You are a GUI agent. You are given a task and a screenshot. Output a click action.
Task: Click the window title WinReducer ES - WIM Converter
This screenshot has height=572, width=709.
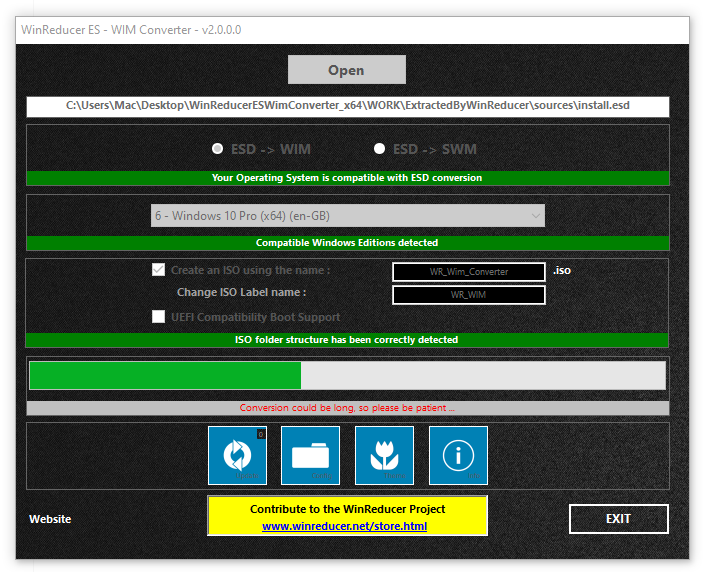point(131,30)
